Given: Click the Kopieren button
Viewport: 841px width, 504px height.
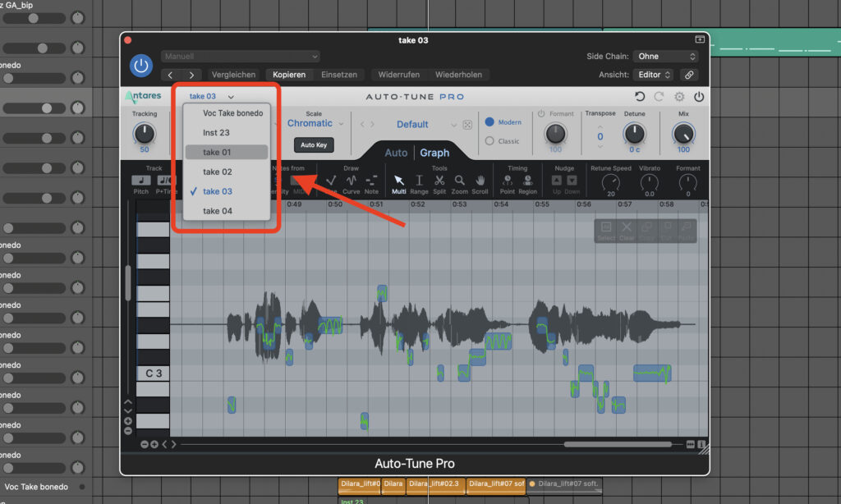Looking at the screenshot, I should click(x=289, y=75).
